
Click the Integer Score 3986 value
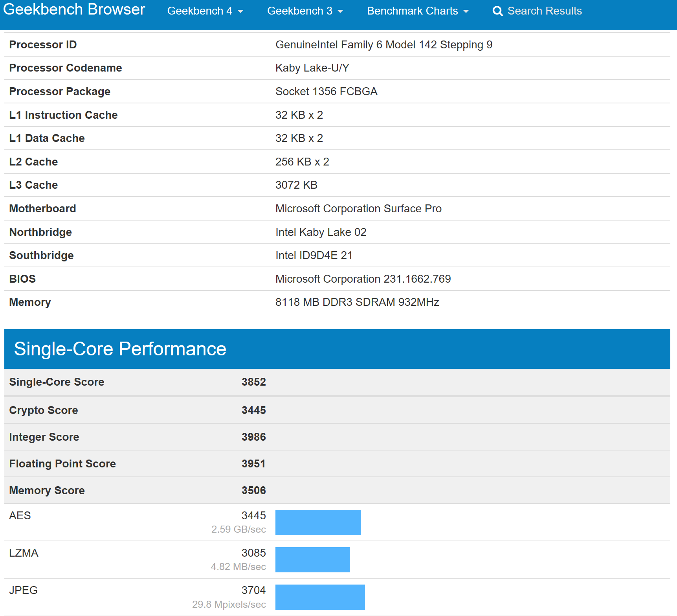tap(254, 437)
